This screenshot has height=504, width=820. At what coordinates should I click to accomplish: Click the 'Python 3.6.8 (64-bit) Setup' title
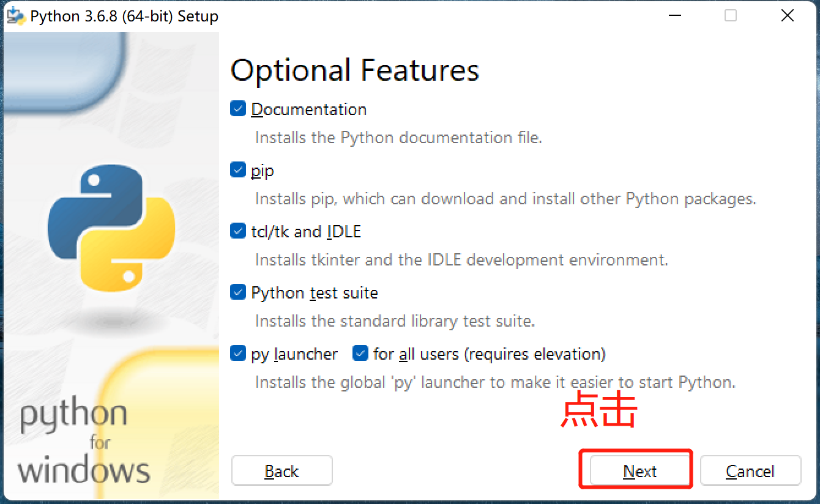[x=124, y=17]
